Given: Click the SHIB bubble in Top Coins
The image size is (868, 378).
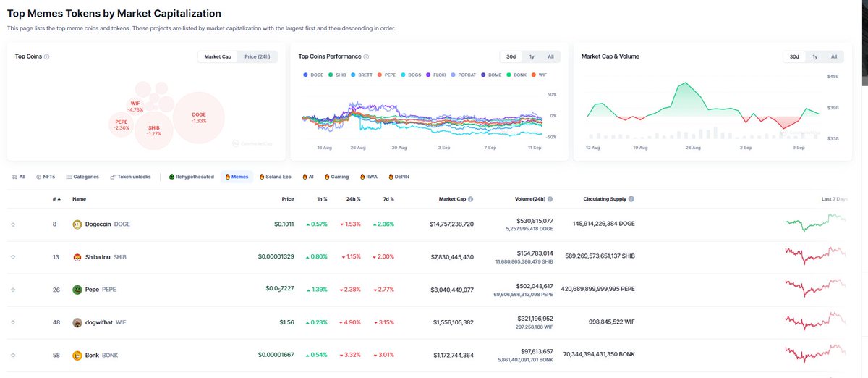Looking at the screenshot, I should coord(154,130).
